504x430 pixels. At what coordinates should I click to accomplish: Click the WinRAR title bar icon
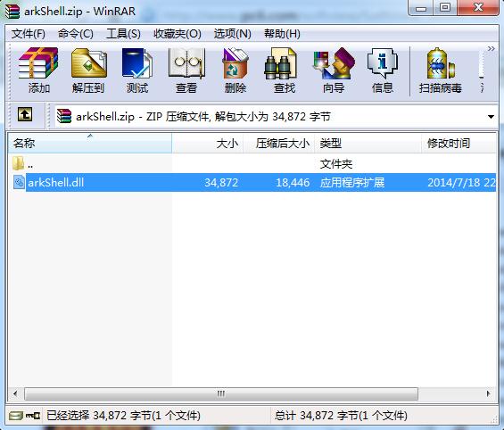point(12,12)
